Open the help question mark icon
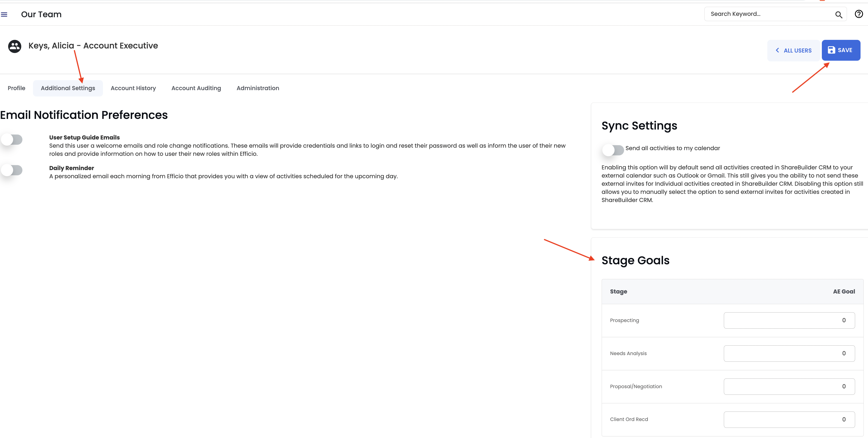 [858, 14]
